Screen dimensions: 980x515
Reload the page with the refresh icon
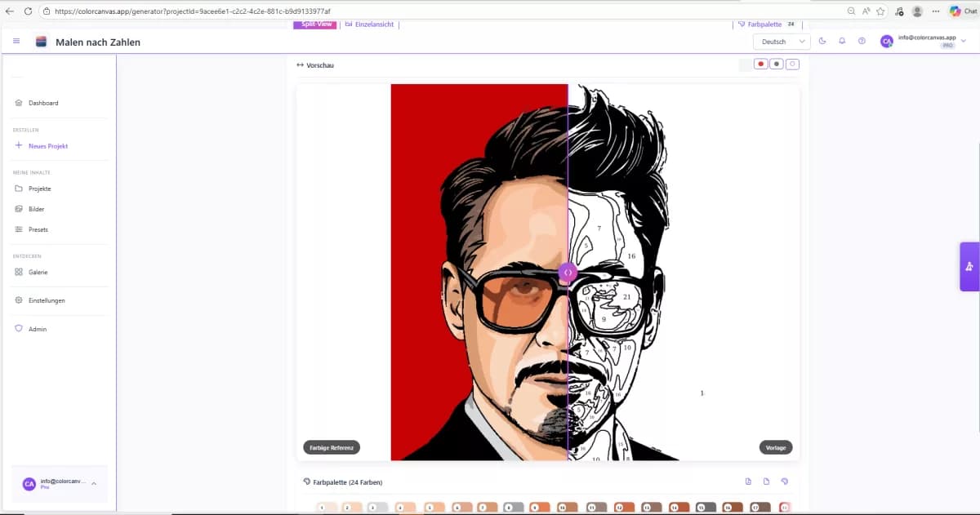tap(29, 11)
